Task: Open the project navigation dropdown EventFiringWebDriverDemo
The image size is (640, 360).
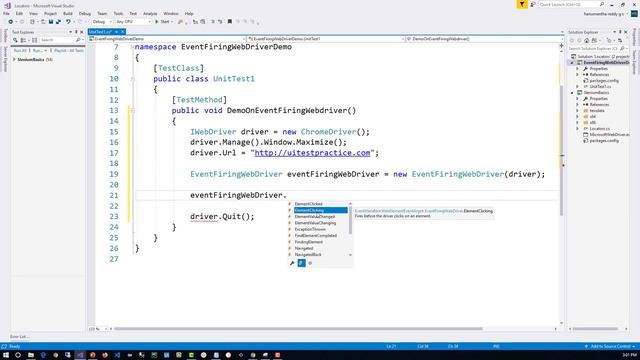Action: tap(167, 39)
